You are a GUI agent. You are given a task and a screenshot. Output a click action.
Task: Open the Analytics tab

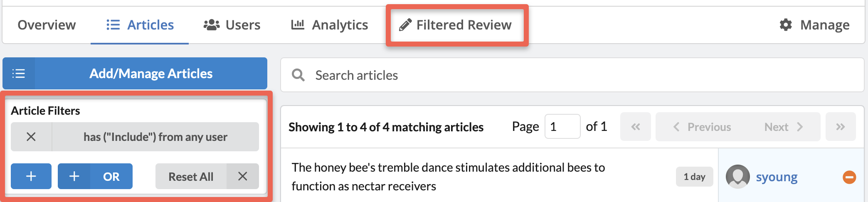330,25
